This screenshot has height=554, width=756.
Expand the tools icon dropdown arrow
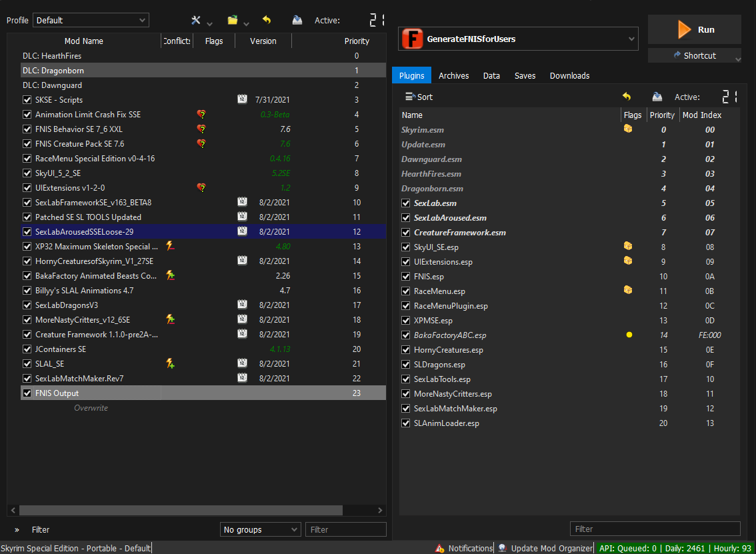(x=209, y=23)
